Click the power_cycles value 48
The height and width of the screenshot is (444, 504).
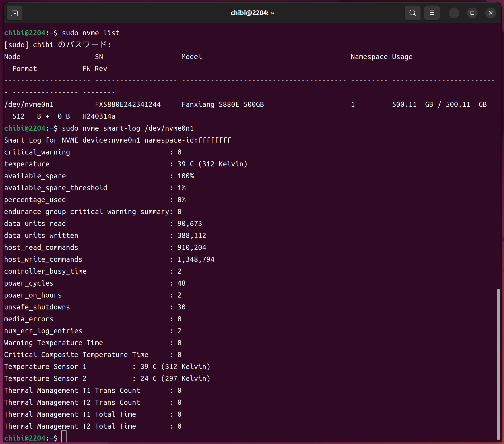(181, 283)
